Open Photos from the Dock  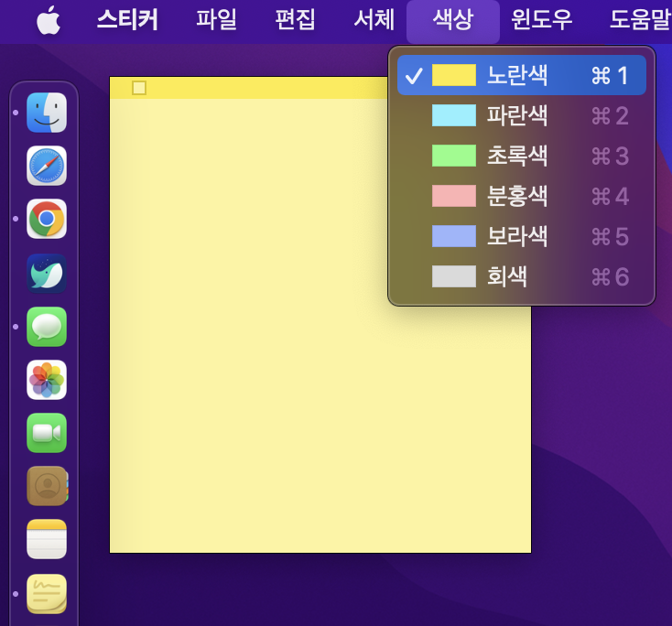pos(47,380)
